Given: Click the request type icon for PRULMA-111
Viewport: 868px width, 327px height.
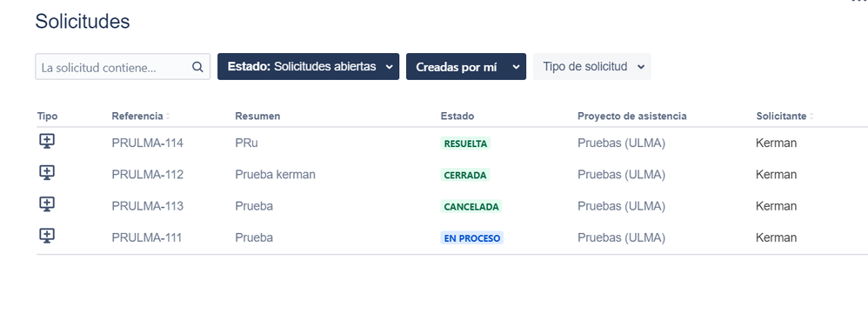Looking at the screenshot, I should coord(47,236).
